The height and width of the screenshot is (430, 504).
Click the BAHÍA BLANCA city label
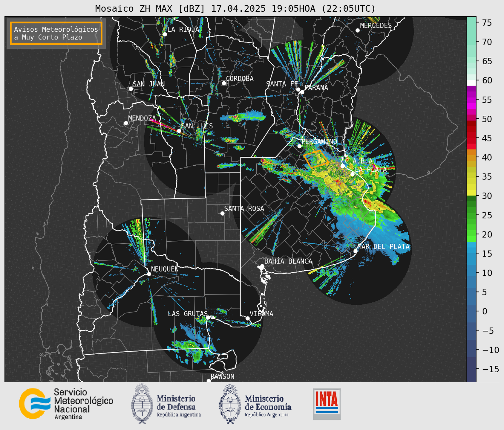(x=288, y=261)
